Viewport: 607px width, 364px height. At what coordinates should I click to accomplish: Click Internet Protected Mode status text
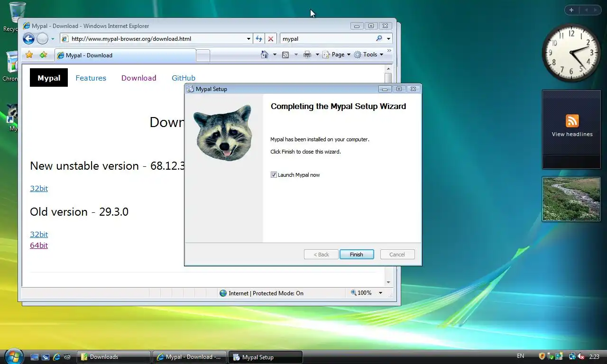coord(266,293)
